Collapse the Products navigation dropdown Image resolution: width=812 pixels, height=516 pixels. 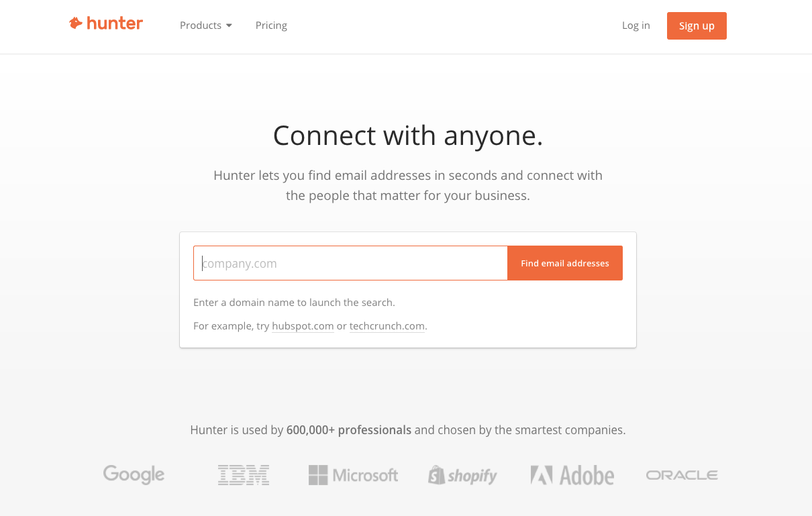200,25
